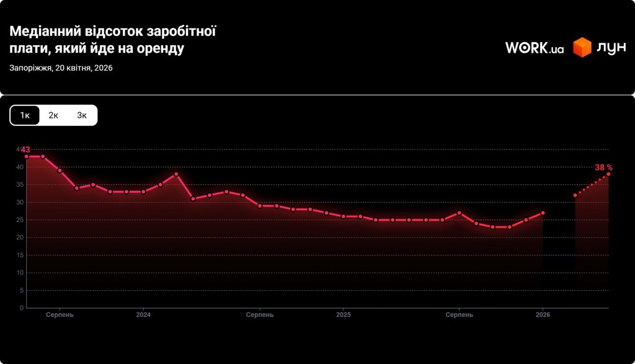Viewport: 635px width, 364px height.
Task: Click the orange ЛУН cube icon
Action: click(x=582, y=48)
